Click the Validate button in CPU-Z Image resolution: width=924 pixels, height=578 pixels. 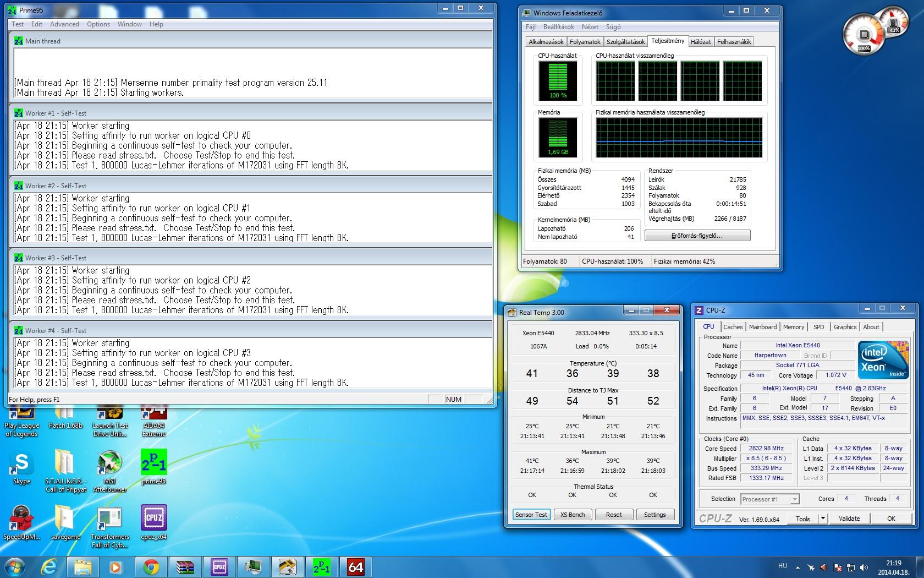(x=849, y=519)
